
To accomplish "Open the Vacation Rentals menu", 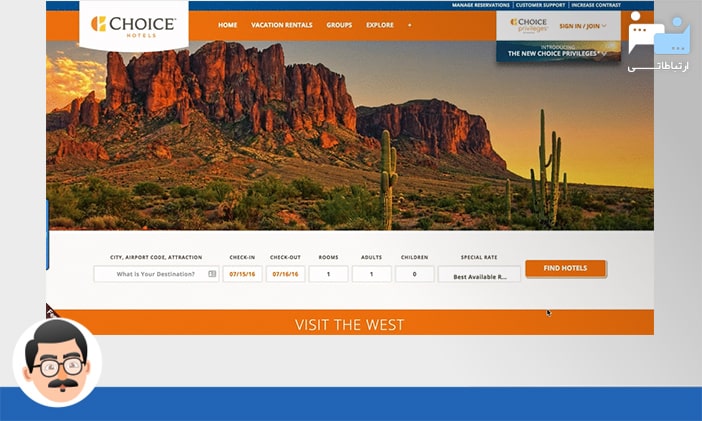I will point(281,25).
